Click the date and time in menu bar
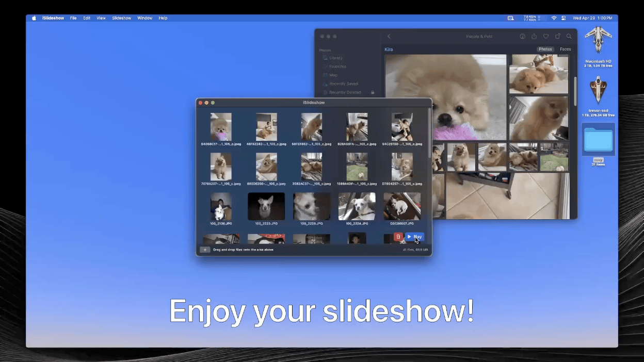Image resolution: width=644 pixels, height=362 pixels. click(592, 18)
